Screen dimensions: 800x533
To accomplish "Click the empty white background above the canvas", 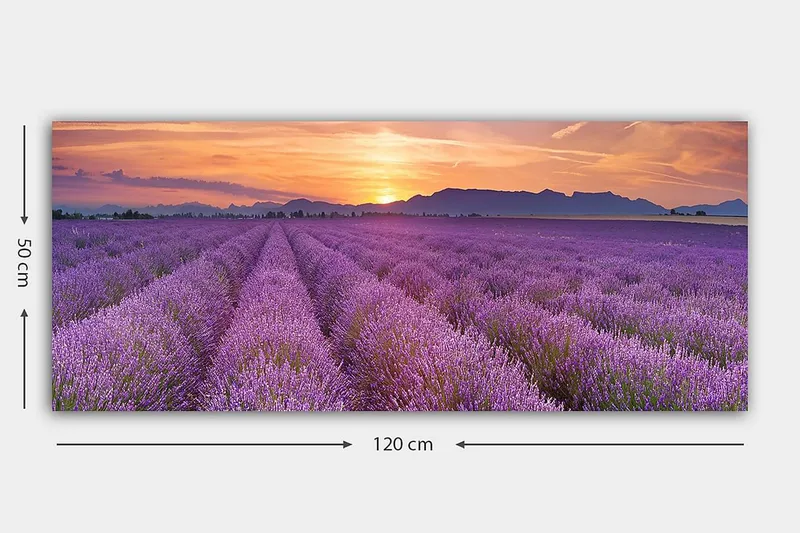I will tap(400, 60).
